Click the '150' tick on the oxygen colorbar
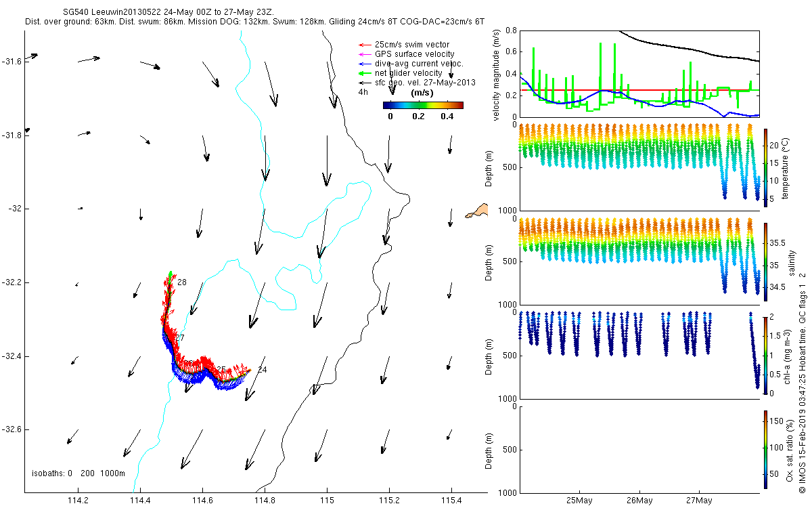This screenshot has height=508, width=812. pos(777,420)
